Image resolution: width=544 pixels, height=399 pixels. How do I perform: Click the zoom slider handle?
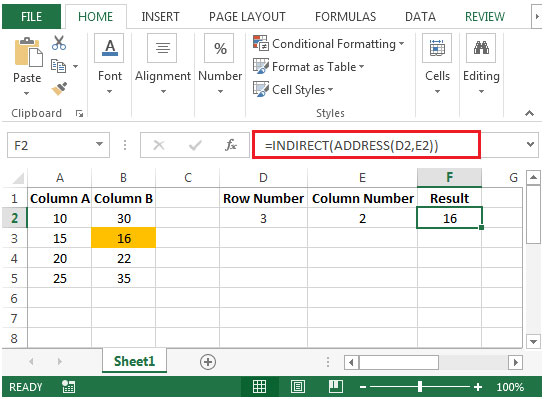coord(420,387)
